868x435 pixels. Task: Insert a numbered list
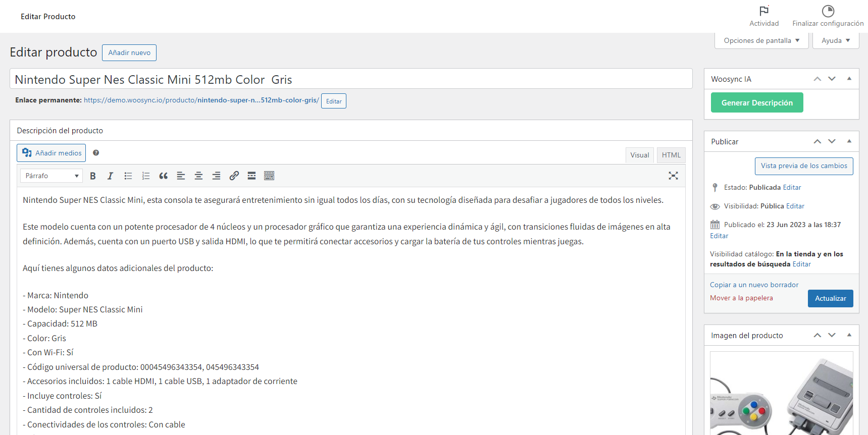click(x=146, y=176)
